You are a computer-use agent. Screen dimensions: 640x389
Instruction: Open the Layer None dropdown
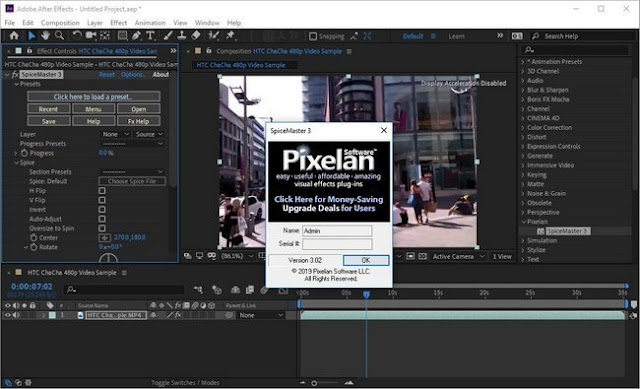point(115,134)
